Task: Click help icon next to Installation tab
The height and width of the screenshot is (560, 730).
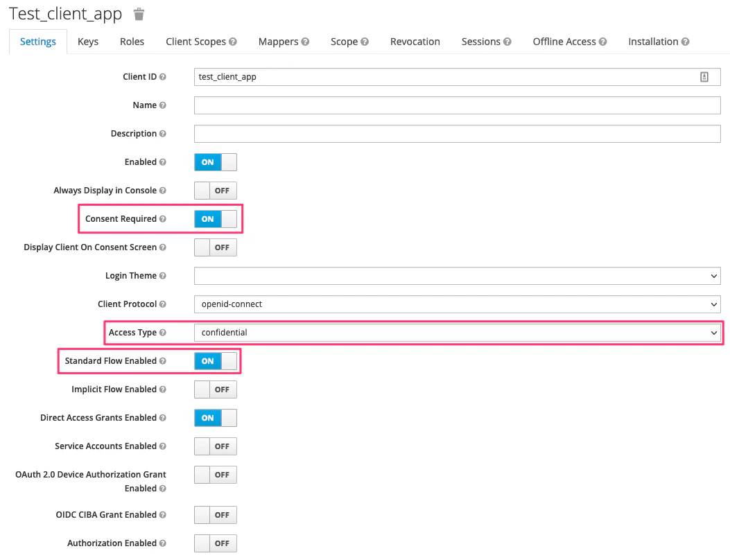Action: tap(685, 42)
